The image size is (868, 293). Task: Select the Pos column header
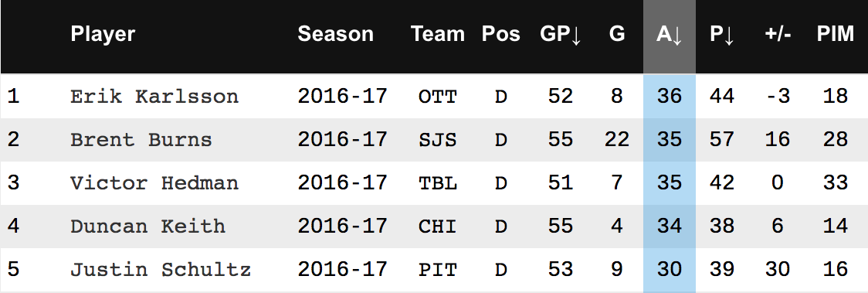[501, 34]
